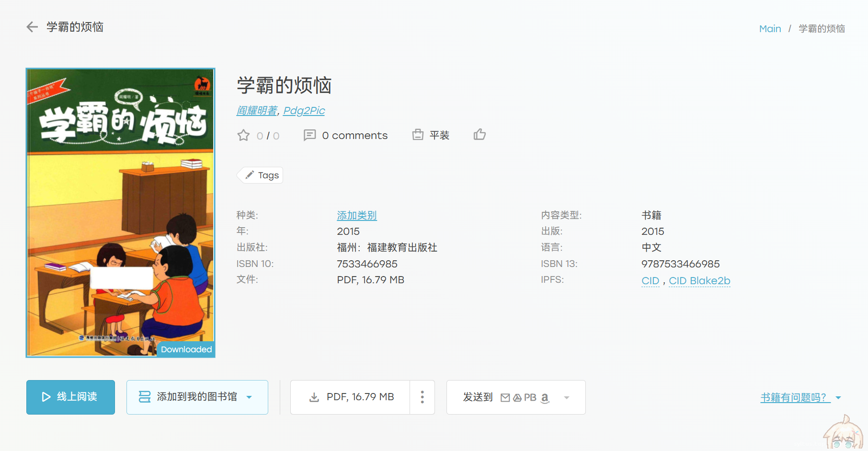Viewport: 868px width, 451px height.
Task: Send book to Amazon Kindle icon
Action: point(545,398)
